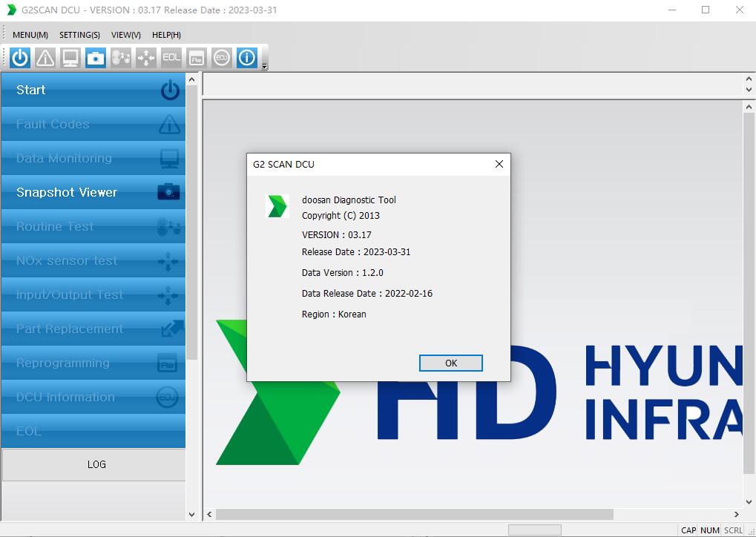Click the EOL toolbar icon
756x537 pixels.
(171, 58)
